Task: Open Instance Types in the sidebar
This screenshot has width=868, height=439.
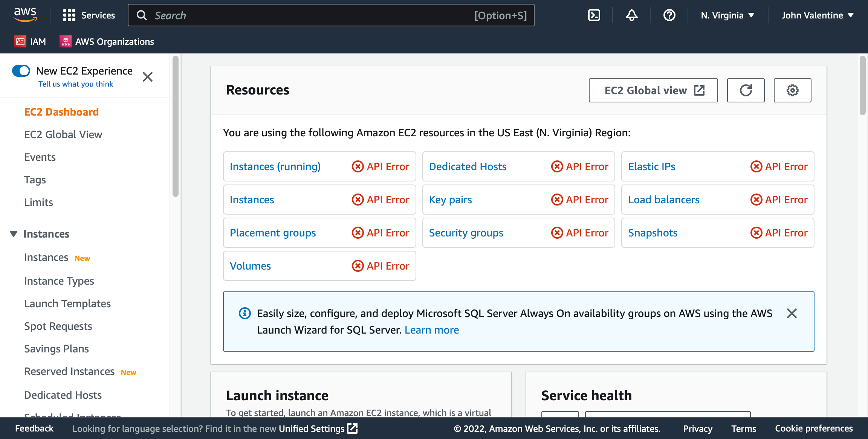Action: coord(59,281)
